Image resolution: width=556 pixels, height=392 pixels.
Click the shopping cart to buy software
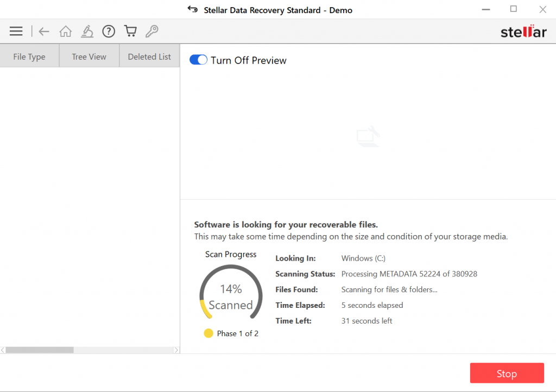coord(130,31)
